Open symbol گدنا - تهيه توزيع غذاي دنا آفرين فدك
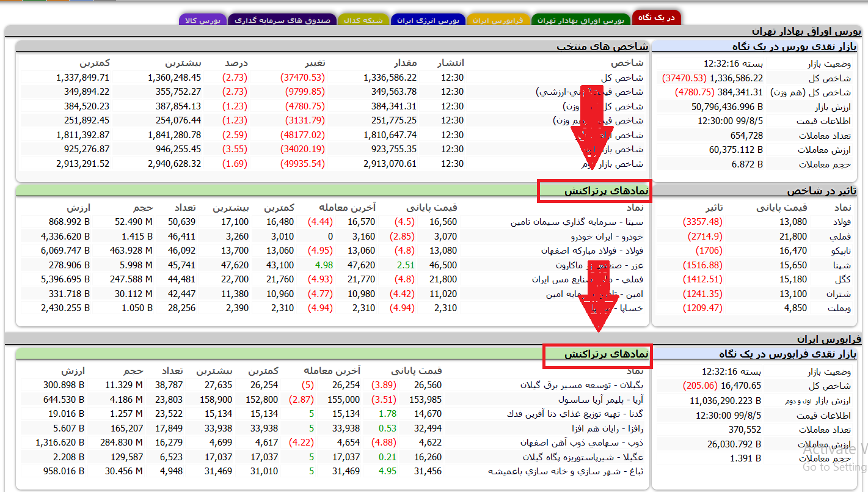 pyautogui.click(x=575, y=414)
